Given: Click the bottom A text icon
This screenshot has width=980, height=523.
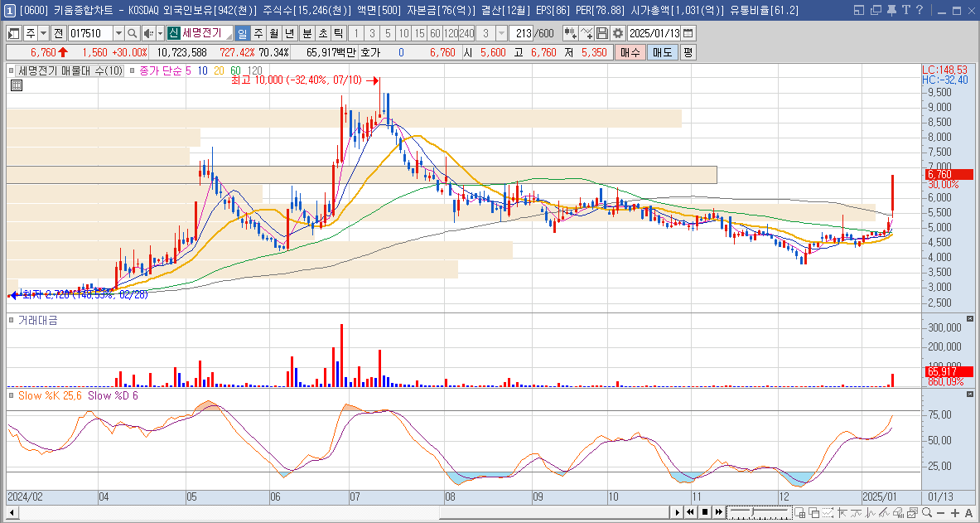Looking at the screenshot, I should click(x=968, y=512).
